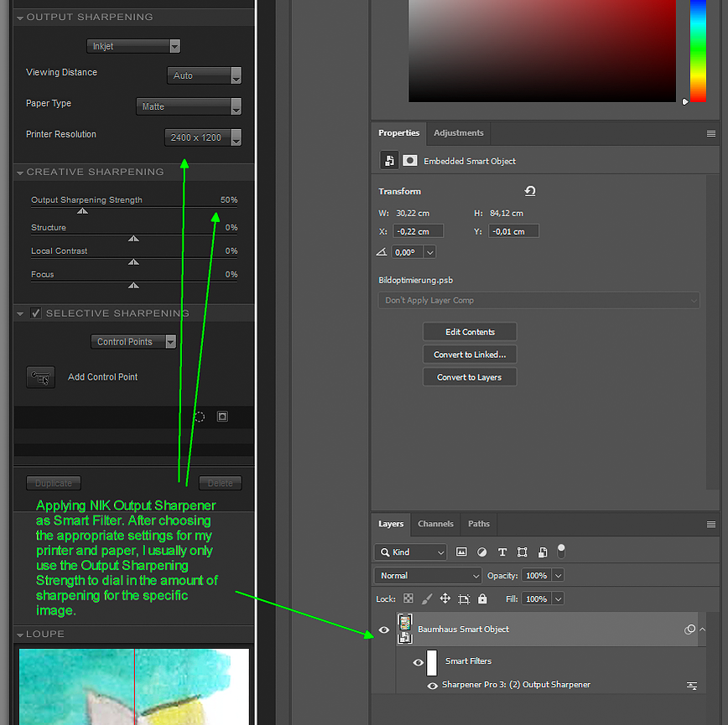Screen dimensions: 728x725
Task: Open the Printer Resolution 2400 x 1200 dropdown
Action: click(x=203, y=137)
